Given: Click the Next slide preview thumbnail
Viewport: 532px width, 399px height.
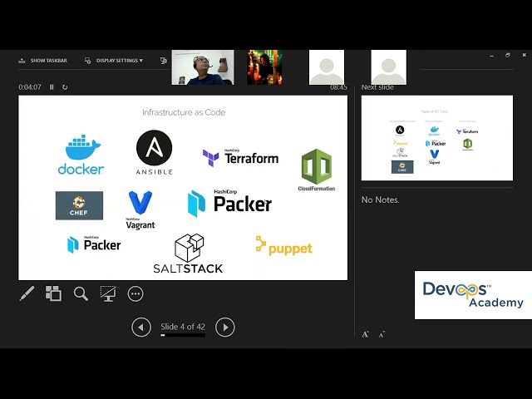Looking at the screenshot, I should pos(437,138).
